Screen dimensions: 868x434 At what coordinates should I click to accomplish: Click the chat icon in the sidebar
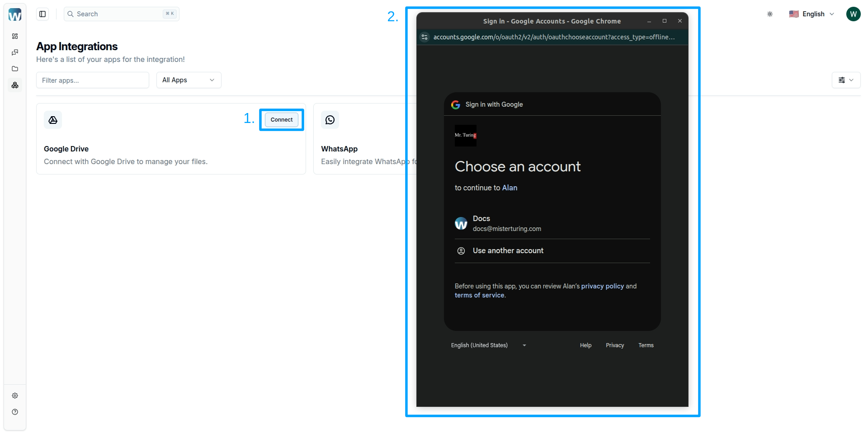[15, 52]
